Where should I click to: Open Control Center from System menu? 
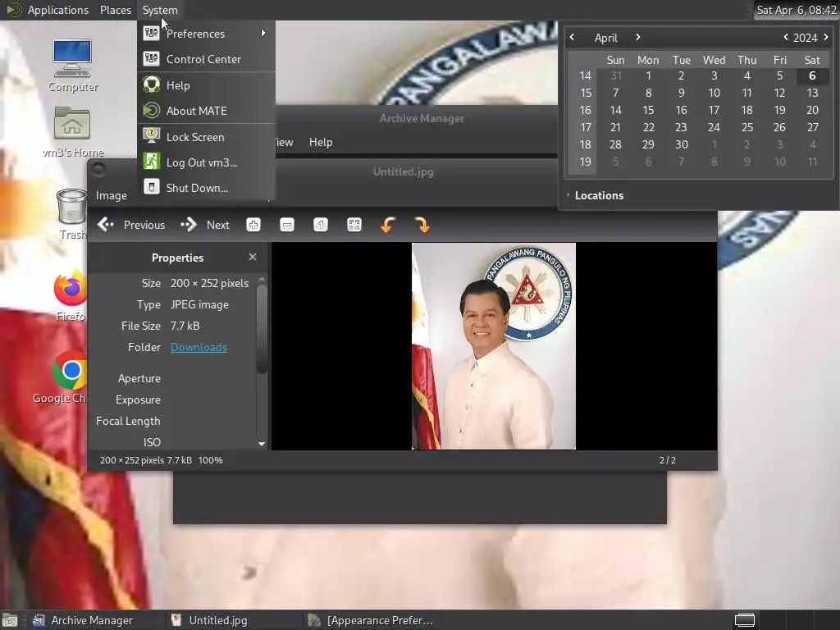pos(206,59)
